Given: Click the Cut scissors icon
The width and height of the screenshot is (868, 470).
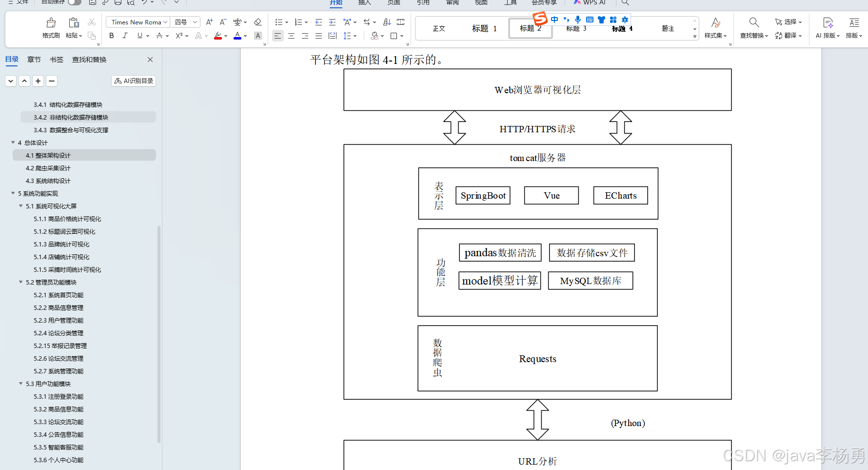Looking at the screenshot, I should pyautogui.click(x=92, y=22).
